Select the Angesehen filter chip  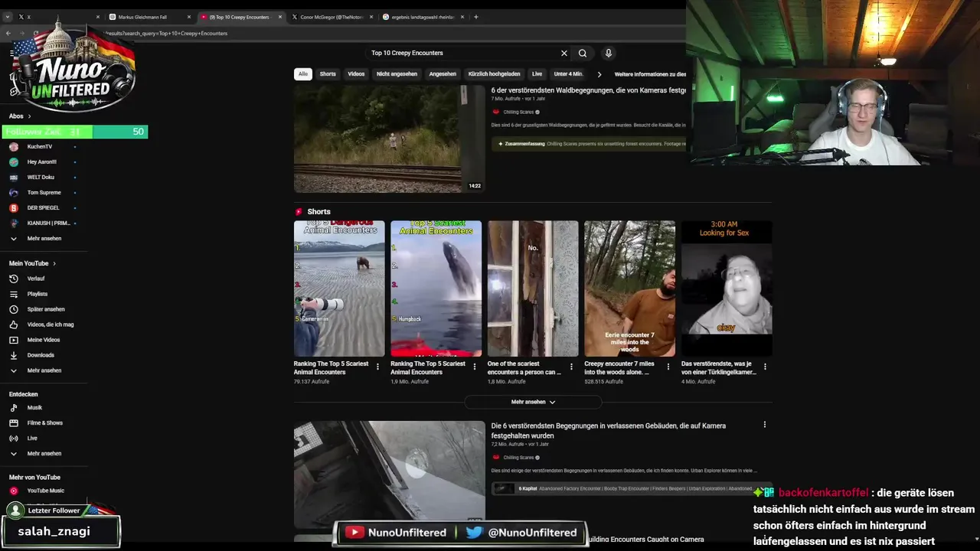click(x=443, y=74)
